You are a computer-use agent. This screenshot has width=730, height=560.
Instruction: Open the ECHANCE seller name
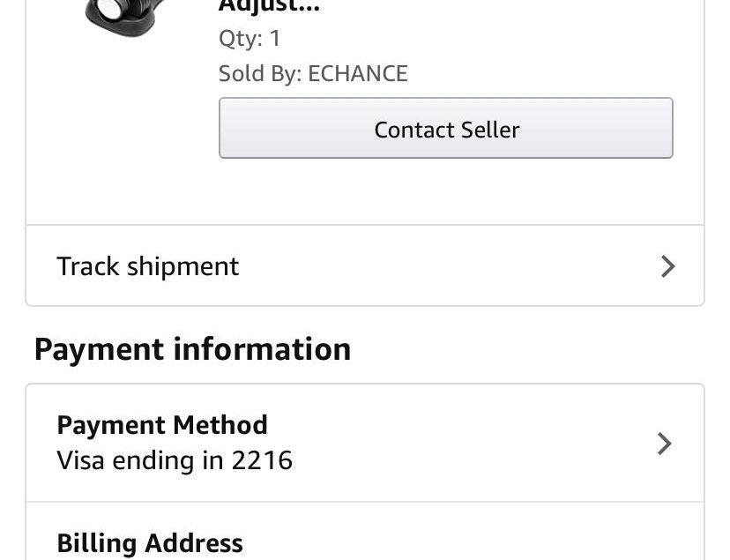(358, 73)
